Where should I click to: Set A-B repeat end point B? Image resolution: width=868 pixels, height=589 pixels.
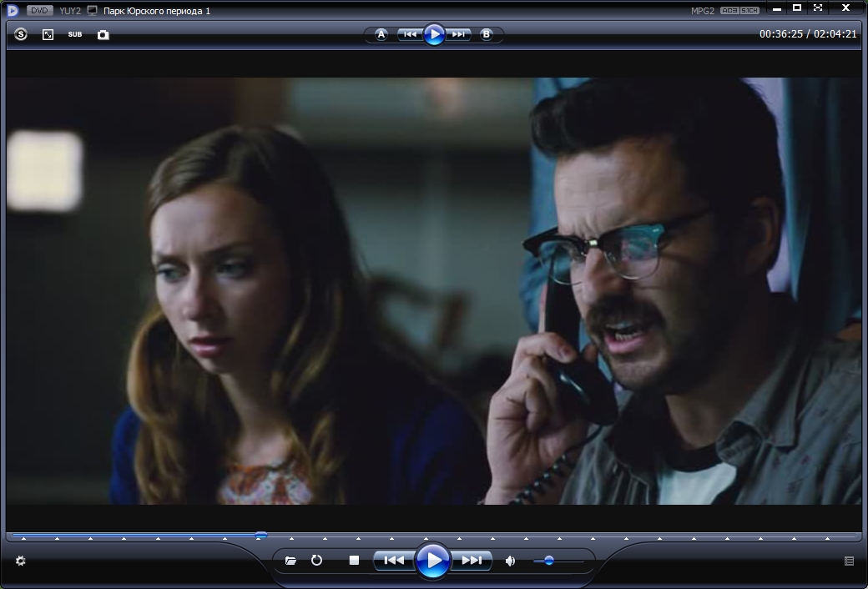486,34
